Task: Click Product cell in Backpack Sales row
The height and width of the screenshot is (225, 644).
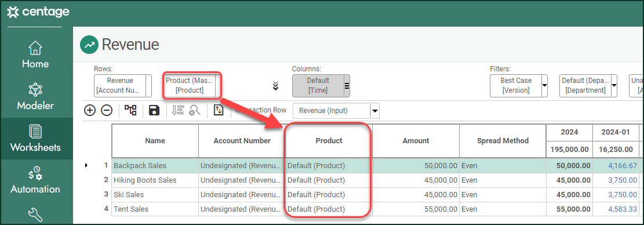Action: (x=329, y=166)
